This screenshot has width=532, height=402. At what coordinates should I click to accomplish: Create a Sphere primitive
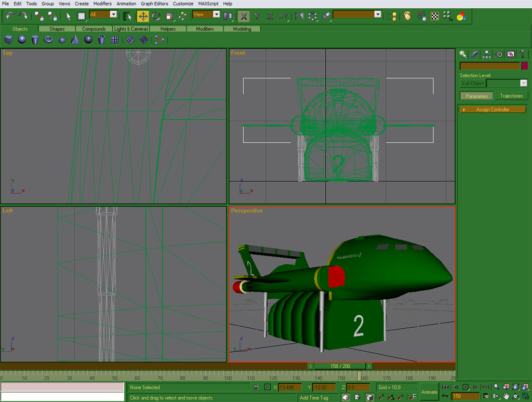(x=22, y=39)
